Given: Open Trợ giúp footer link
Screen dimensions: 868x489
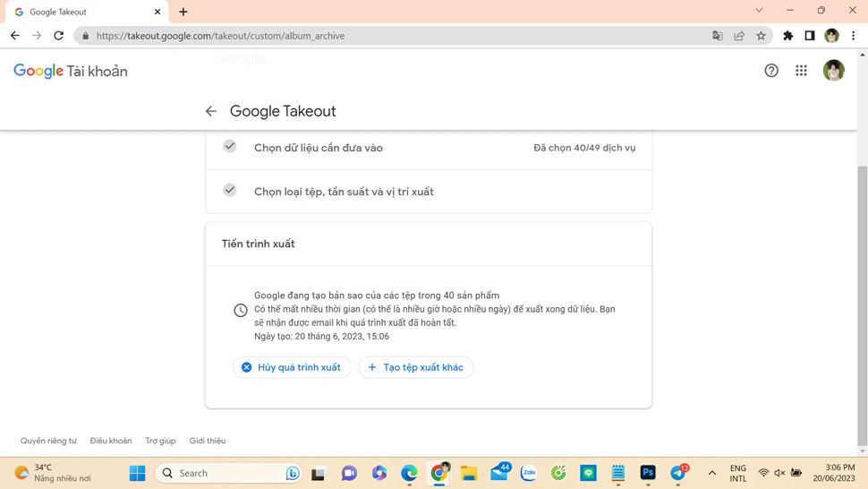Looking at the screenshot, I should coord(160,441).
